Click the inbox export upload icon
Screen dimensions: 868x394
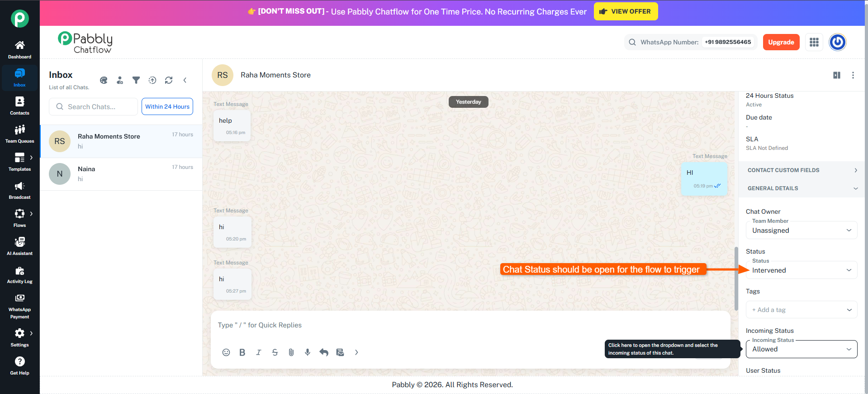[x=152, y=80]
